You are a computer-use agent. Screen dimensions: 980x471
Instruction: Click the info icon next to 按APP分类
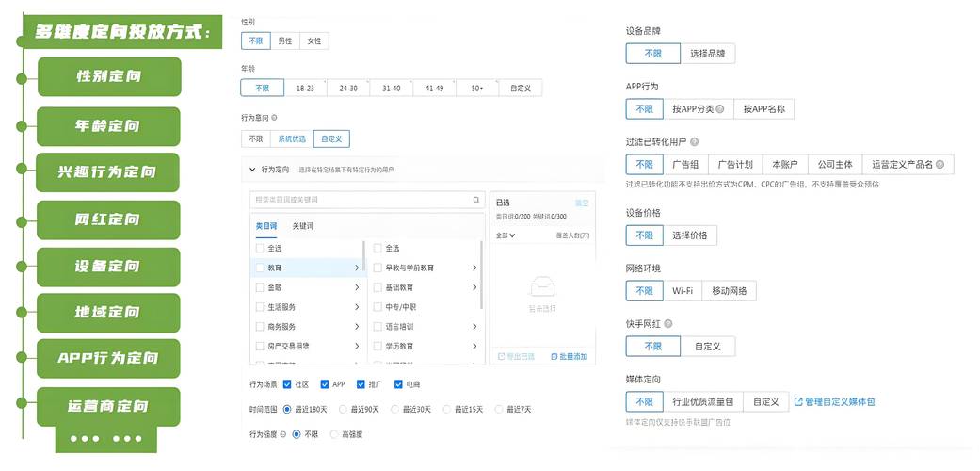pyautogui.click(x=720, y=109)
